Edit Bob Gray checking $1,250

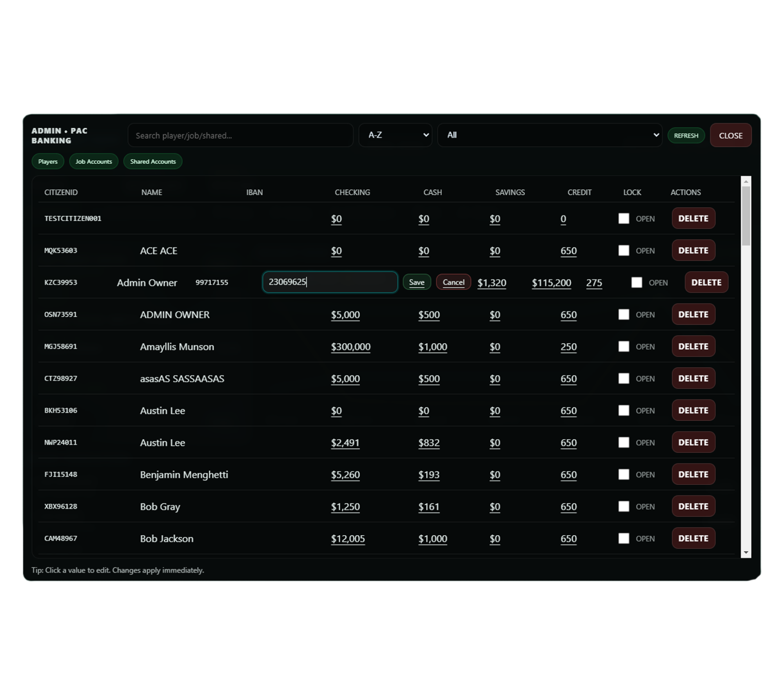pos(345,507)
